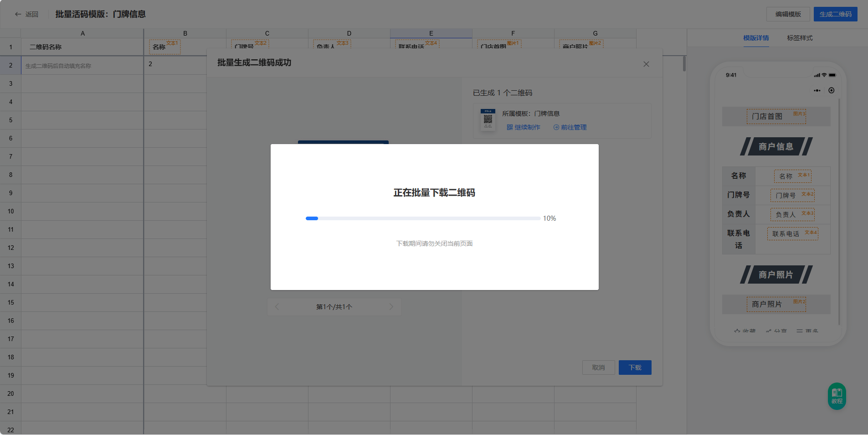Click the spreadsheet vertical scrollbar

click(x=684, y=64)
